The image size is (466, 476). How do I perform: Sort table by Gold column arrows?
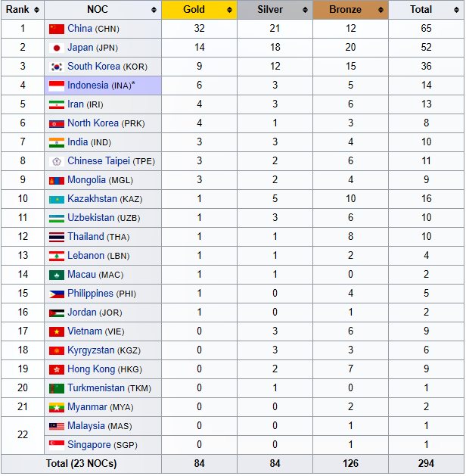click(230, 10)
